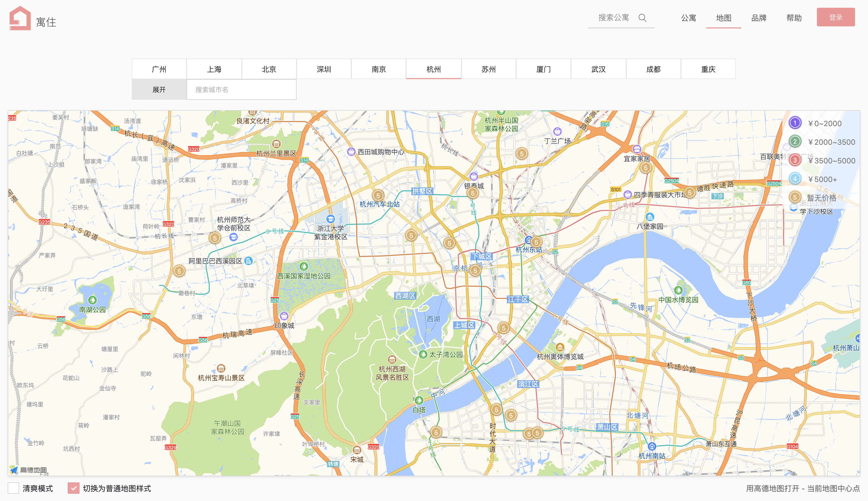Open the 品牌 menu item

point(759,18)
